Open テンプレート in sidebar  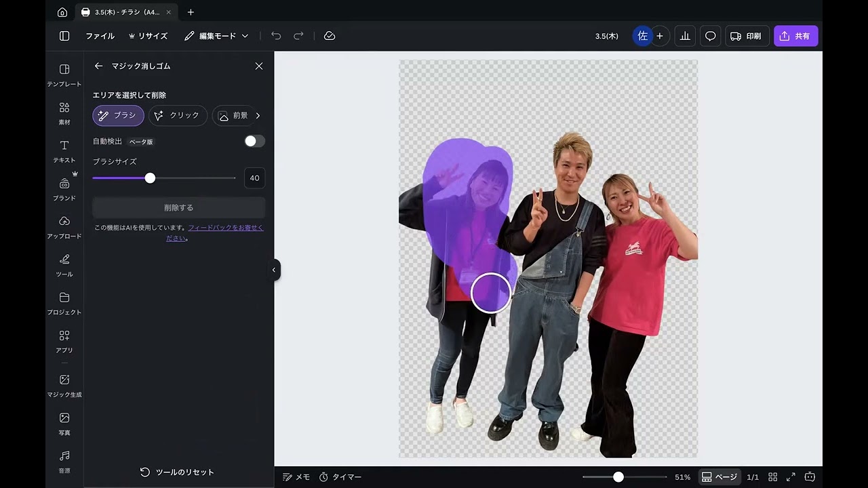(x=64, y=75)
